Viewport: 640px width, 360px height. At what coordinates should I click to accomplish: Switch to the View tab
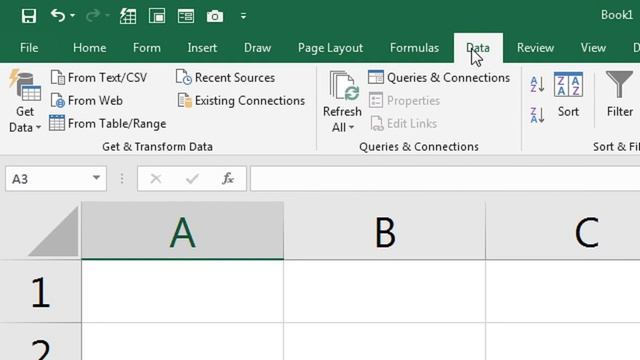coord(593,48)
